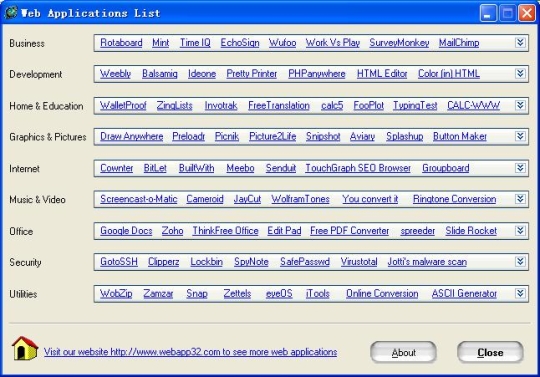Open the GotoSSH link

(x=119, y=262)
